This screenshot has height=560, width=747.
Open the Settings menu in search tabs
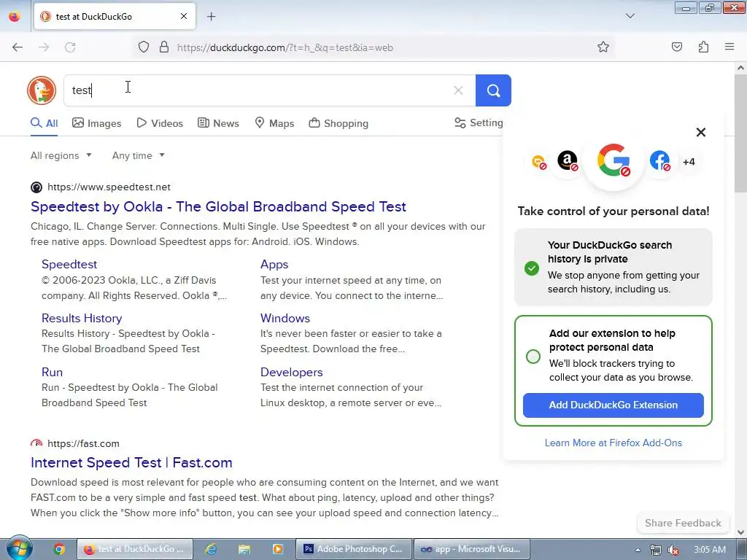point(479,122)
